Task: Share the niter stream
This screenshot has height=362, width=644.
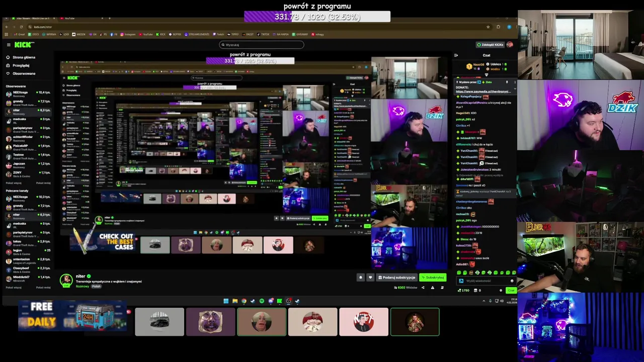Action: tap(423, 288)
